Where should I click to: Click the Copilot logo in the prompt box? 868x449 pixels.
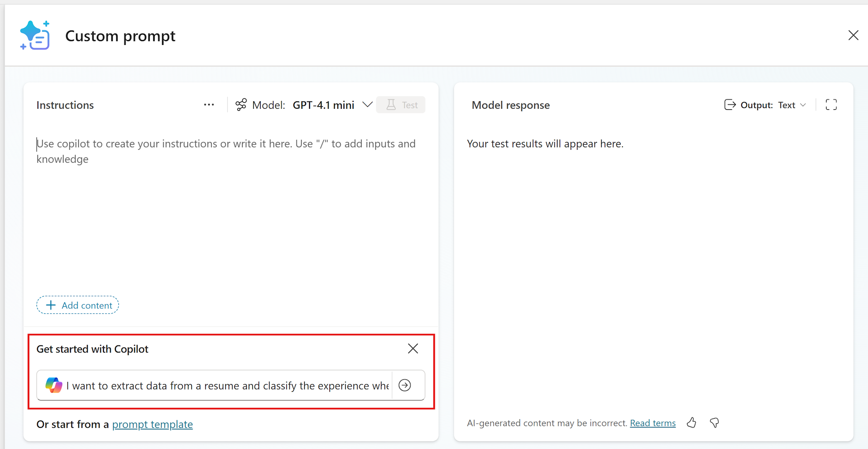54,385
